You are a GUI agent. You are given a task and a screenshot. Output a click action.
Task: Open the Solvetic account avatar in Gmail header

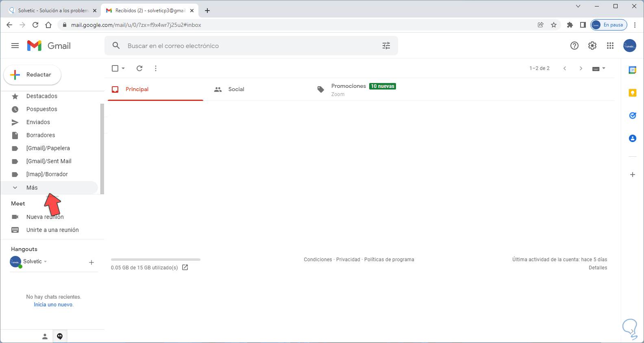(x=630, y=46)
